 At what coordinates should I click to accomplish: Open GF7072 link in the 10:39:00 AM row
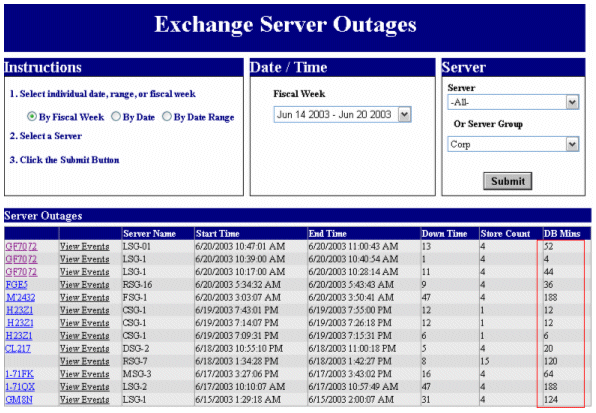21,259
